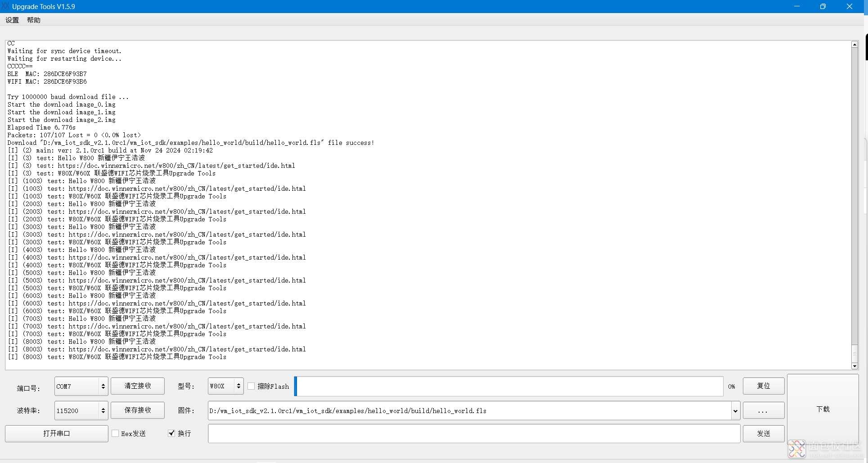868x463 pixels.
Task: Click 'Start the download image_2.img' line
Action: pyautogui.click(x=62, y=120)
